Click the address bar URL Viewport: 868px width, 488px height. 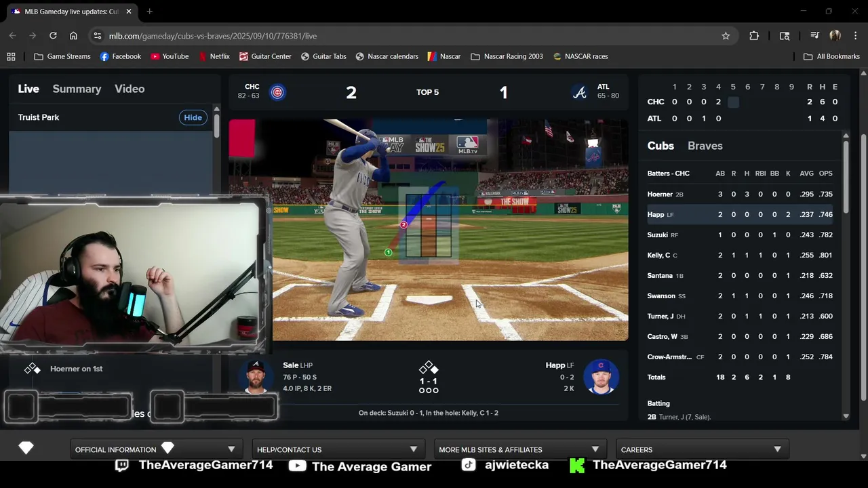(212, 36)
